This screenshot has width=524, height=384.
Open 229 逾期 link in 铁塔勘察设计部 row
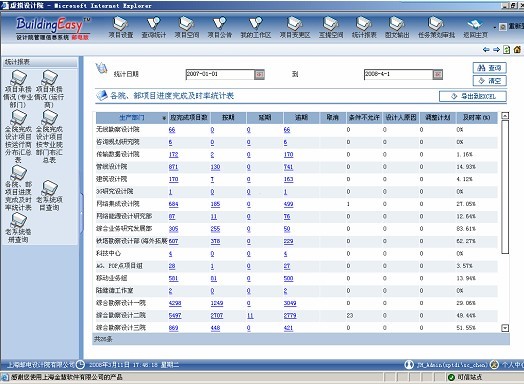coord(288,241)
